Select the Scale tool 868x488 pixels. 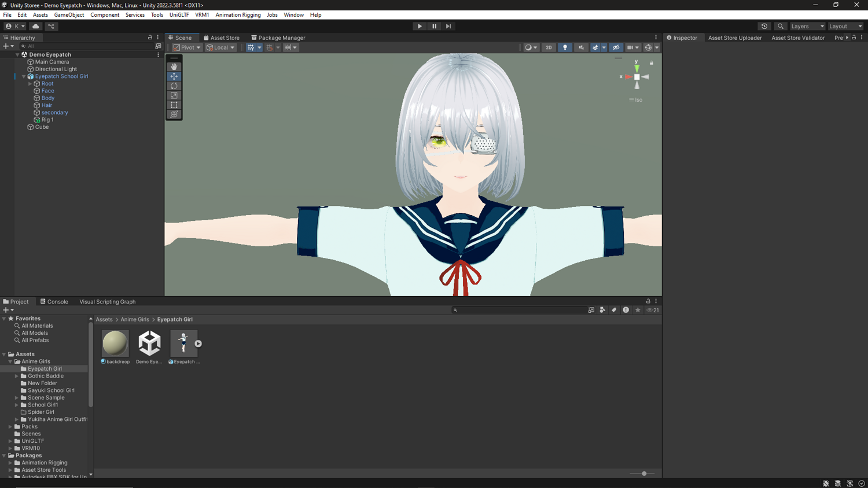click(x=174, y=95)
